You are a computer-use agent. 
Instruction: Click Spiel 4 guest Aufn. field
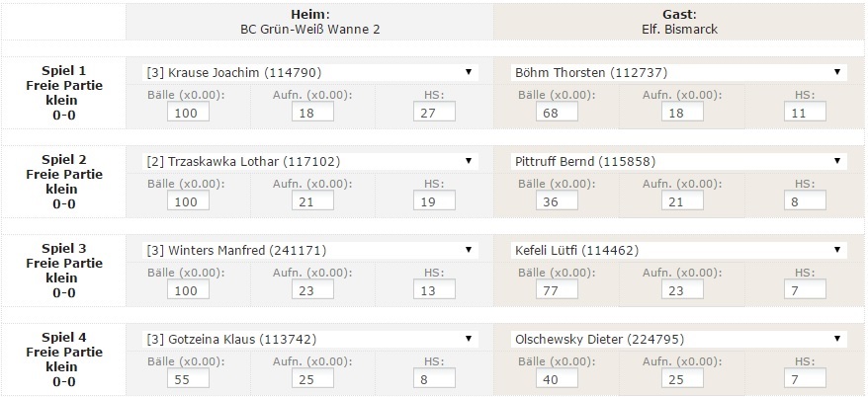(x=681, y=378)
